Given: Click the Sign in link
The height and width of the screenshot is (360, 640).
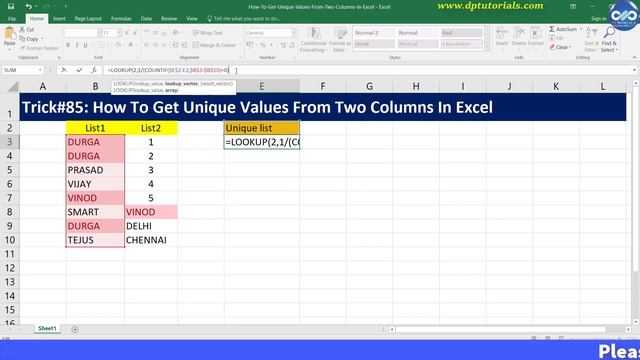Looking at the screenshot, I should pyautogui.click(x=598, y=18).
